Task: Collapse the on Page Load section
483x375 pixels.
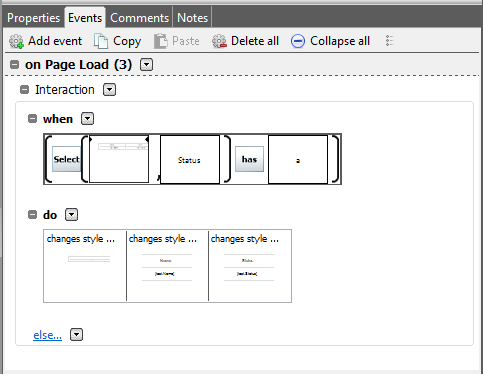Action: click(x=14, y=64)
